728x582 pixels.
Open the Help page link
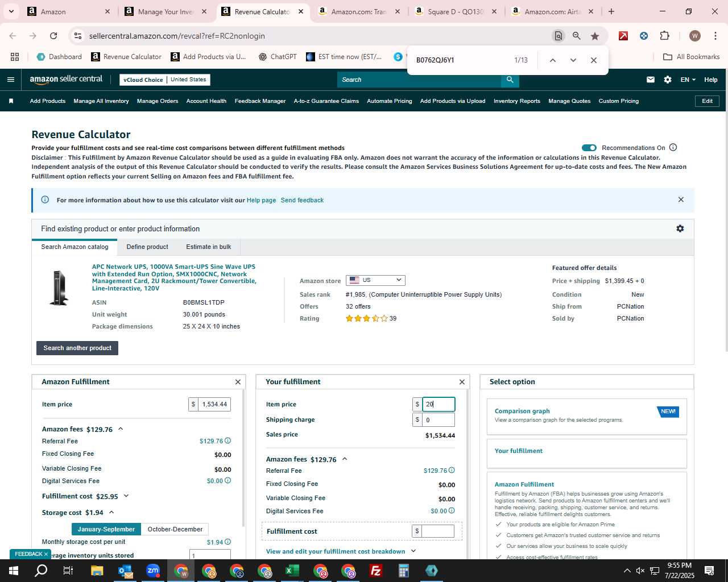pos(261,200)
